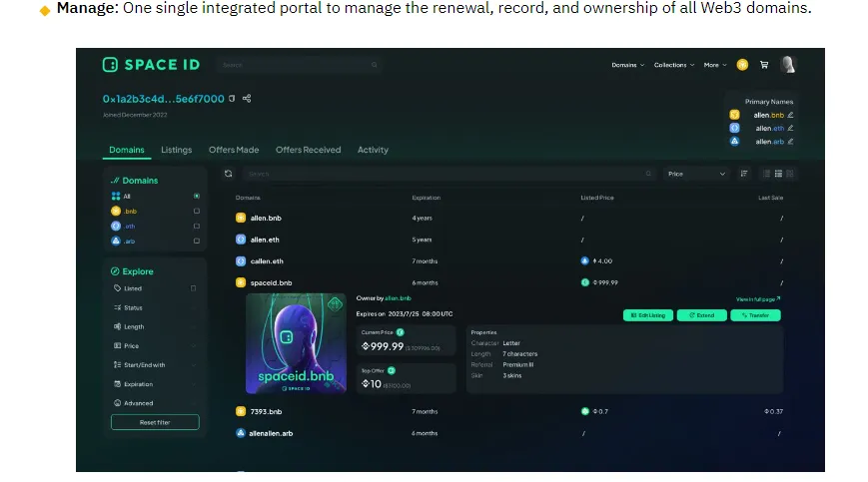Click the Transfer button
Image resolution: width=868 pixels, height=482 pixels.
[x=755, y=315]
